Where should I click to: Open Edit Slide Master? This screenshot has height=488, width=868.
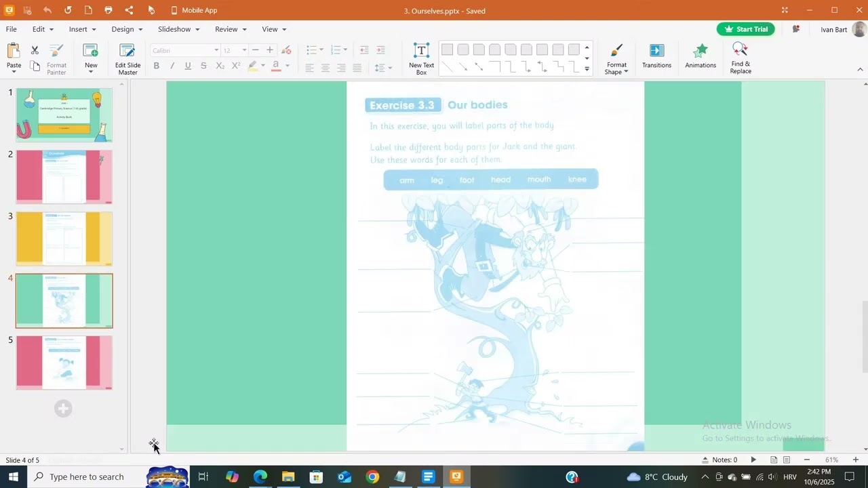point(127,60)
